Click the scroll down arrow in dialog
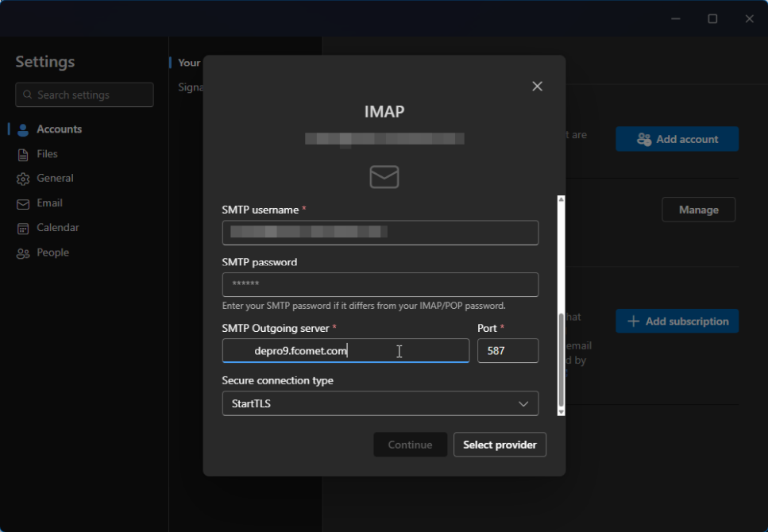The height and width of the screenshot is (532, 768). pos(561,412)
